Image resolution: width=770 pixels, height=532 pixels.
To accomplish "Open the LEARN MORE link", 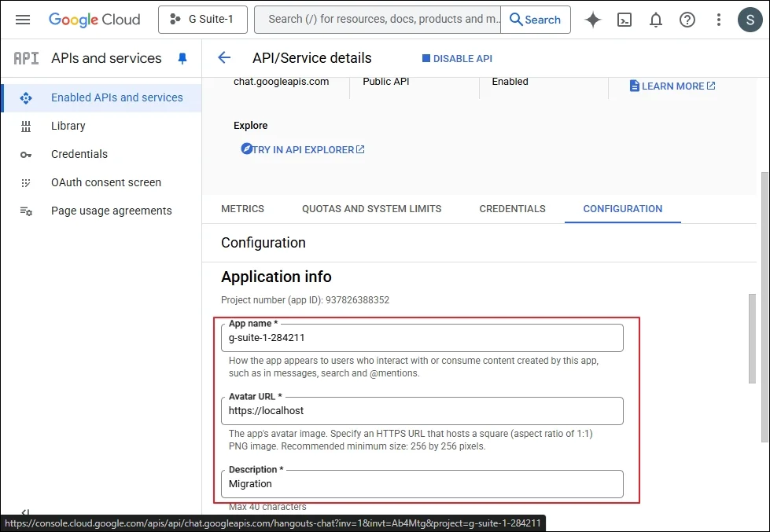I will 672,86.
